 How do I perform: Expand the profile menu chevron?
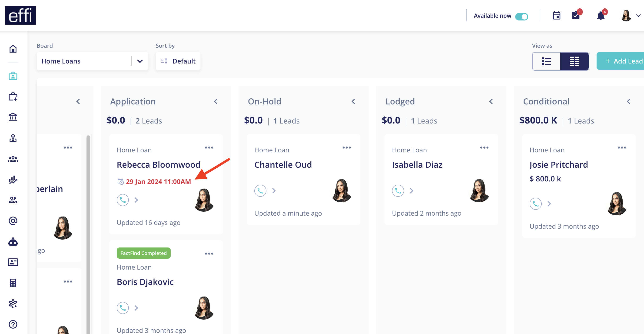pyautogui.click(x=638, y=16)
